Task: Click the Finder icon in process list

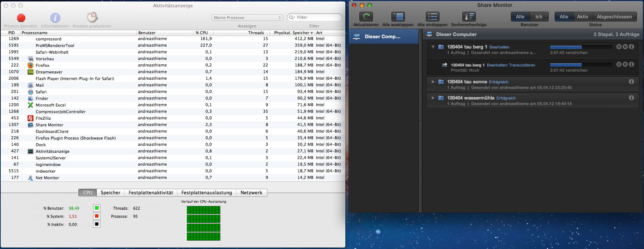Action: coord(31,98)
